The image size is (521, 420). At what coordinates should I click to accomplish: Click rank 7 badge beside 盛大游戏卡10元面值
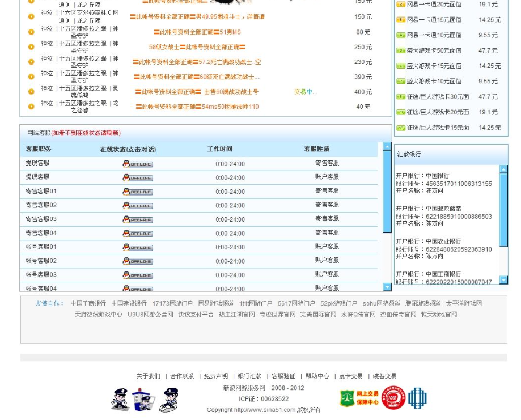coord(401,81)
